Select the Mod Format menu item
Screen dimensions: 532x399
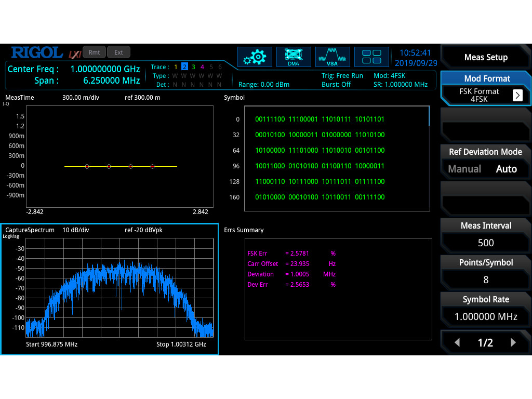pos(486,78)
